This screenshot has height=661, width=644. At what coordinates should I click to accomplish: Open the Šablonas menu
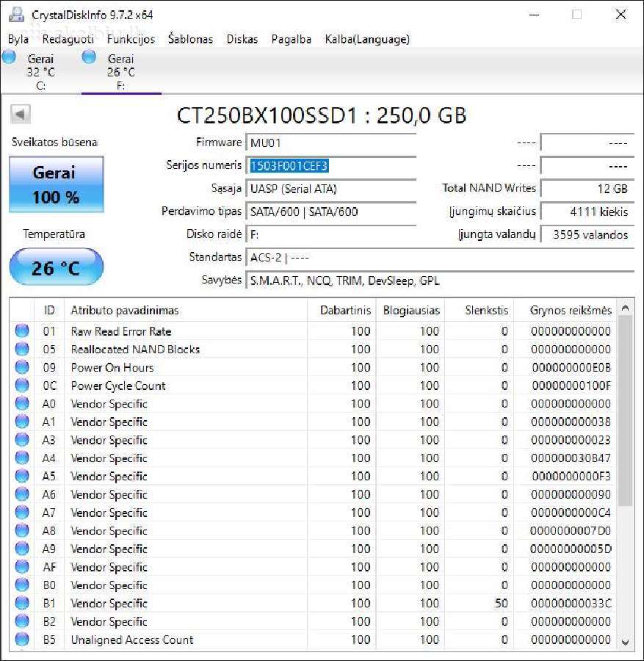click(x=190, y=39)
